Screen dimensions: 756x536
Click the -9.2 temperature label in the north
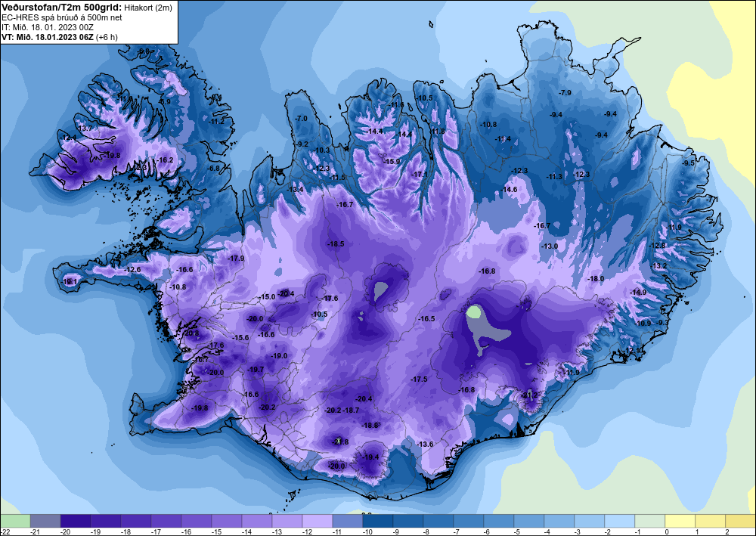pos(302,144)
